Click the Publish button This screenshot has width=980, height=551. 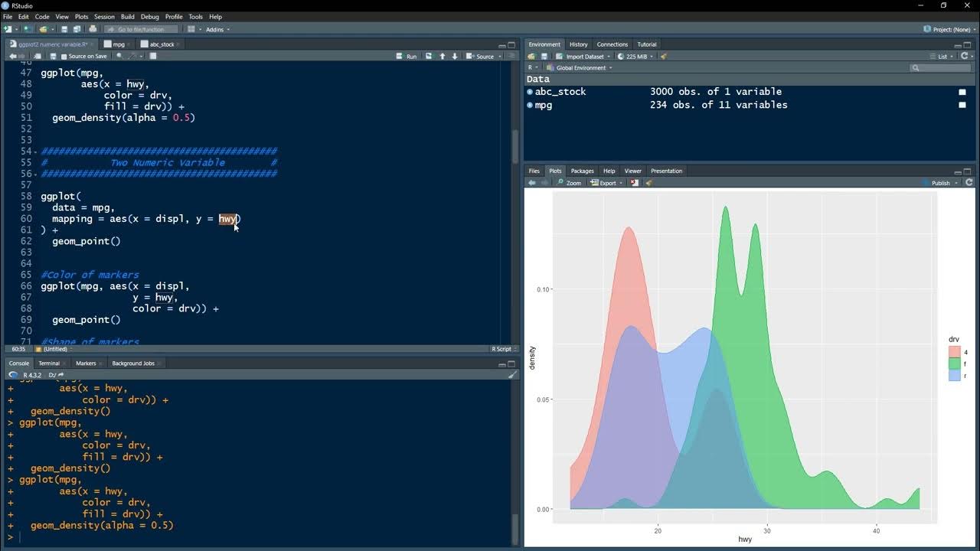click(936, 183)
